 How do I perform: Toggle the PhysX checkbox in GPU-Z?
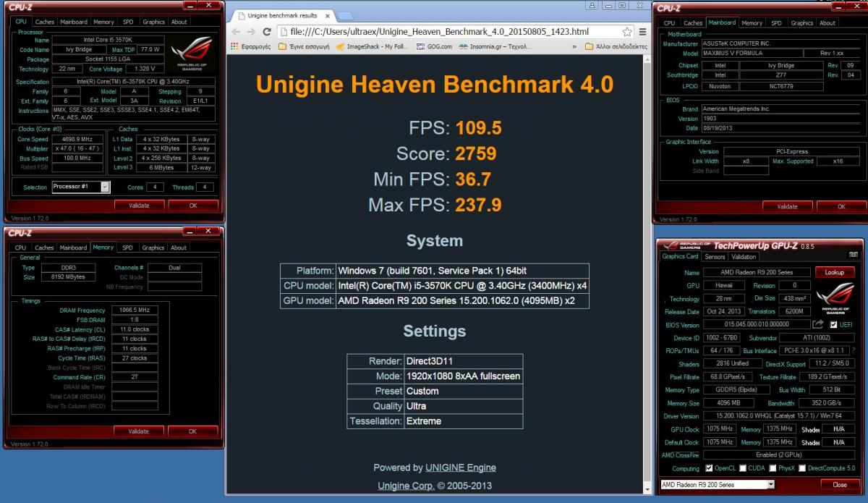point(772,468)
